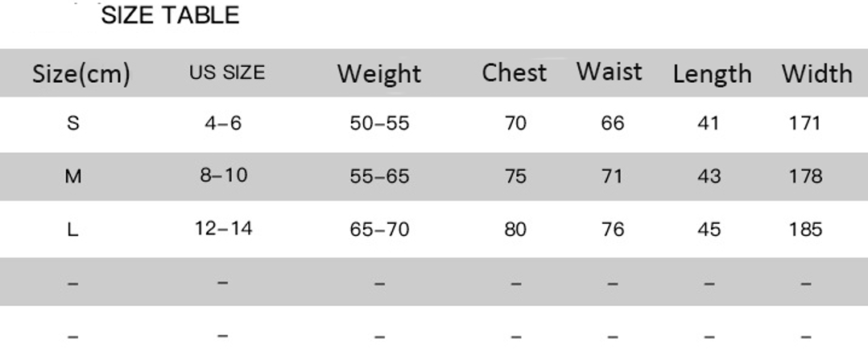Select the 8–10 US size cell

(223, 176)
